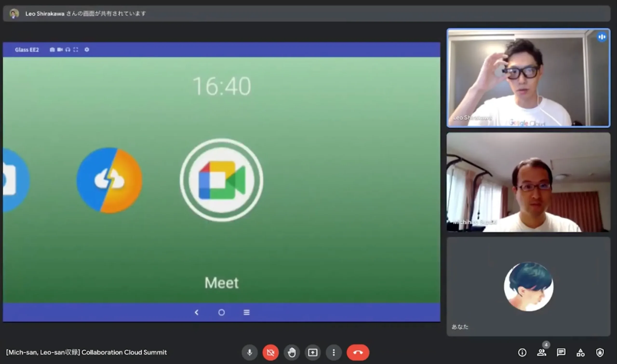617x364 pixels.
Task: Turn the camera back on
Action: click(x=271, y=352)
